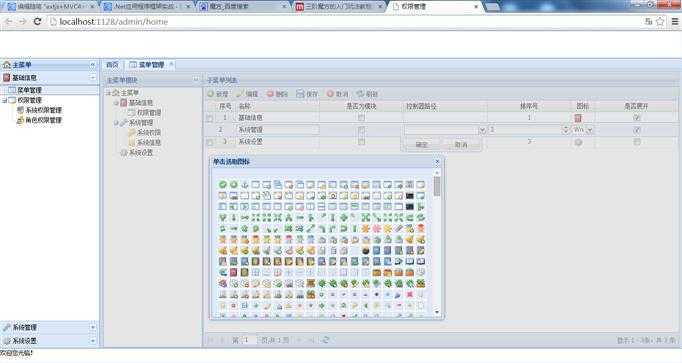Toggle 是否为模块 checkbox in 系统管理 row
The height and width of the screenshot is (363, 682).
pos(361,130)
